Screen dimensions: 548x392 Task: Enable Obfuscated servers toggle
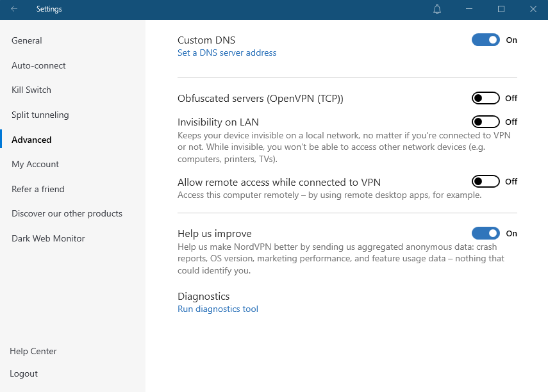click(x=485, y=98)
